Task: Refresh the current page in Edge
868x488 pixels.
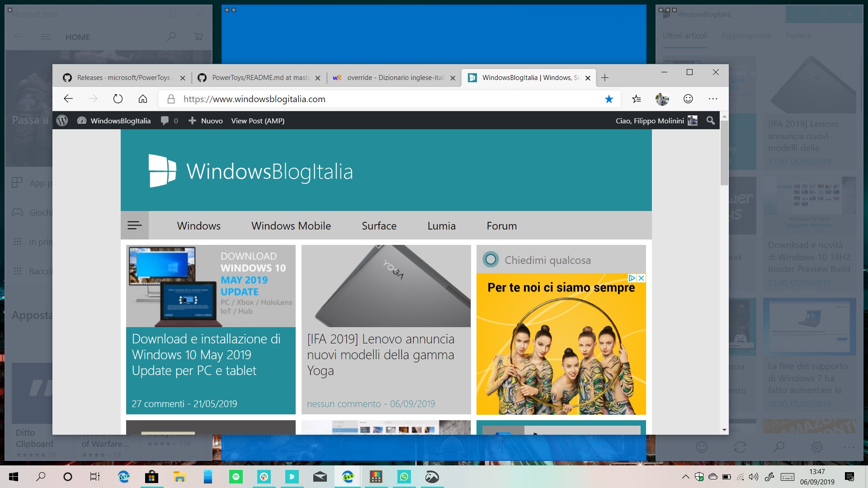Action: [x=118, y=99]
